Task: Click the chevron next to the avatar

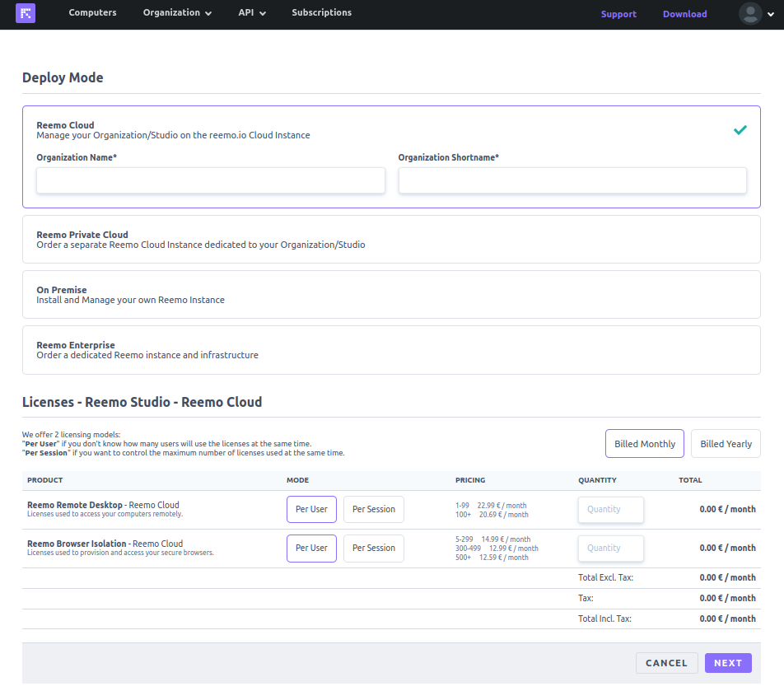Action: [x=771, y=14]
